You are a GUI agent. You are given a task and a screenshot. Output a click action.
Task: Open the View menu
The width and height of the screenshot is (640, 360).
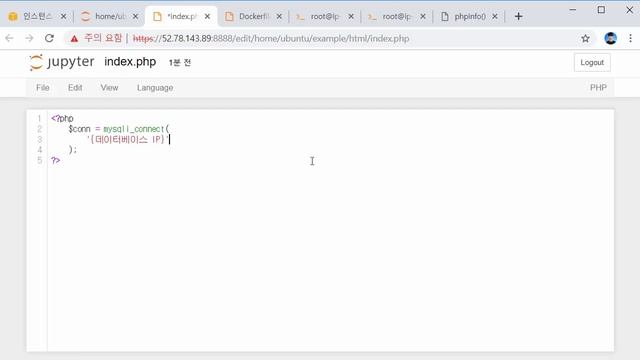click(109, 88)
